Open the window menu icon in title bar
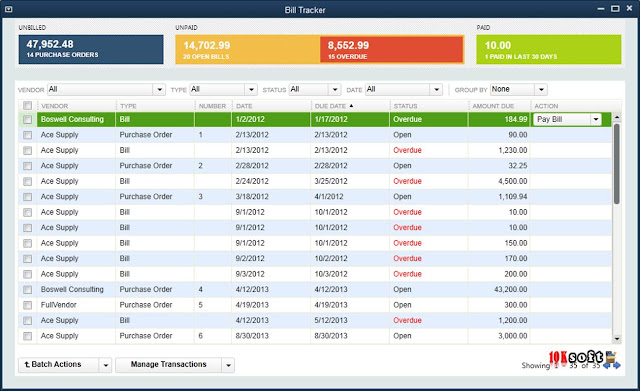The image size is (640, 391). pyautogui.click(x=8, y=9)
